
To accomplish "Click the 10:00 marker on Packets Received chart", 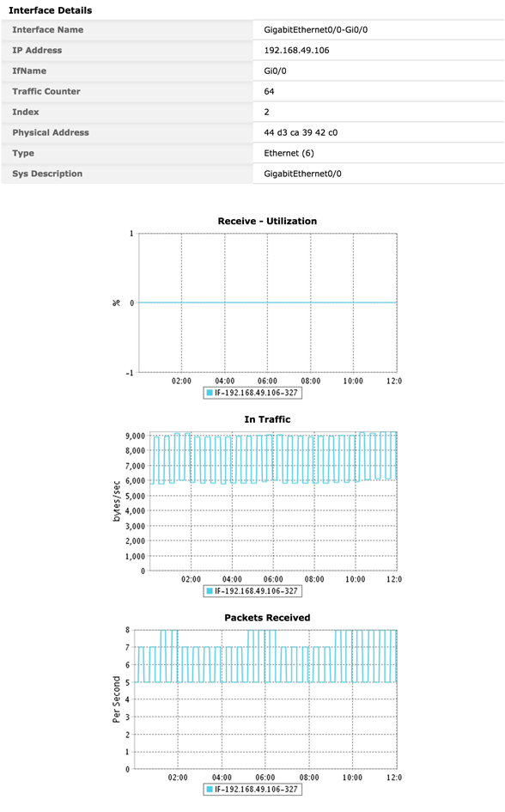I will click(352, 778).
